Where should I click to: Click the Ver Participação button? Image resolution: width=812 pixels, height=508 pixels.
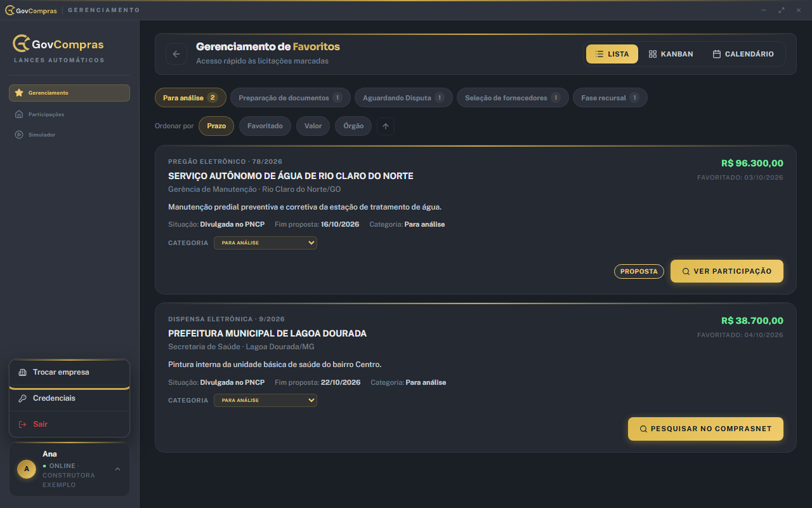[x=727, y=271]
